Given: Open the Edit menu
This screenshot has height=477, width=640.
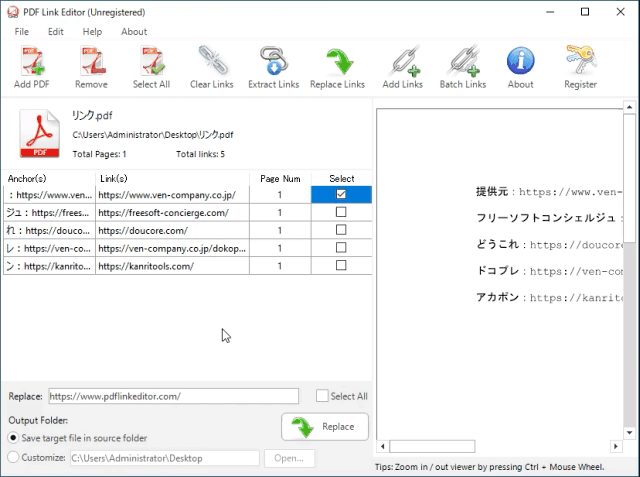Looking at the screenshot, I should [x=56, y=31].
